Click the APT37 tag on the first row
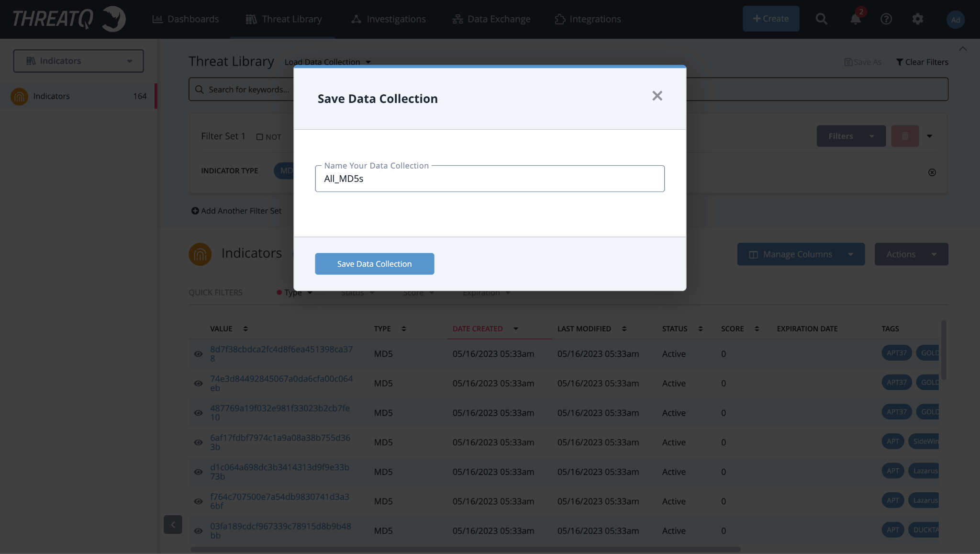Image resolution: width=980 pixels, height=554 pixels. pyautogui.click(x=896, y=353)
